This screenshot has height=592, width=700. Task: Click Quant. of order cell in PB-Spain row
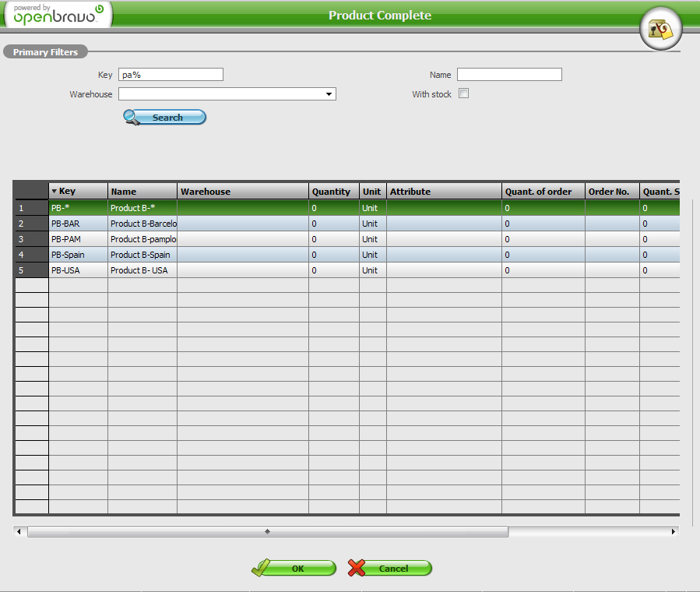tap(543, 255)
